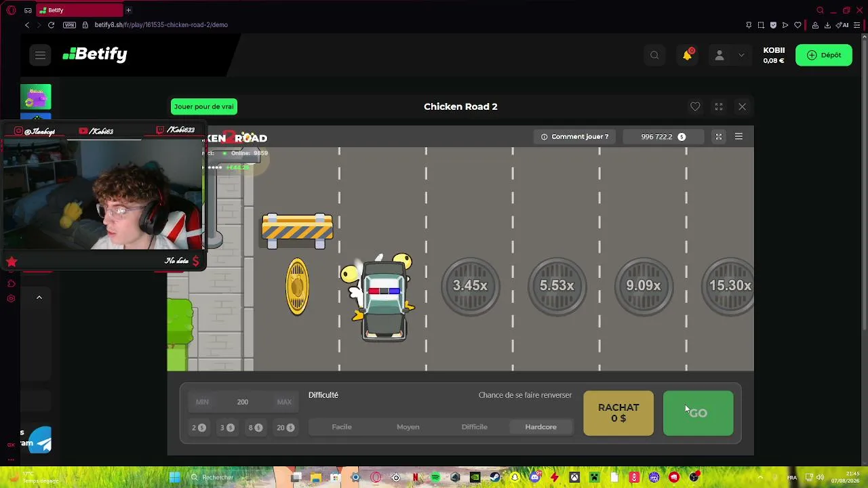Open browser easy setup menu

coord(857,25)
